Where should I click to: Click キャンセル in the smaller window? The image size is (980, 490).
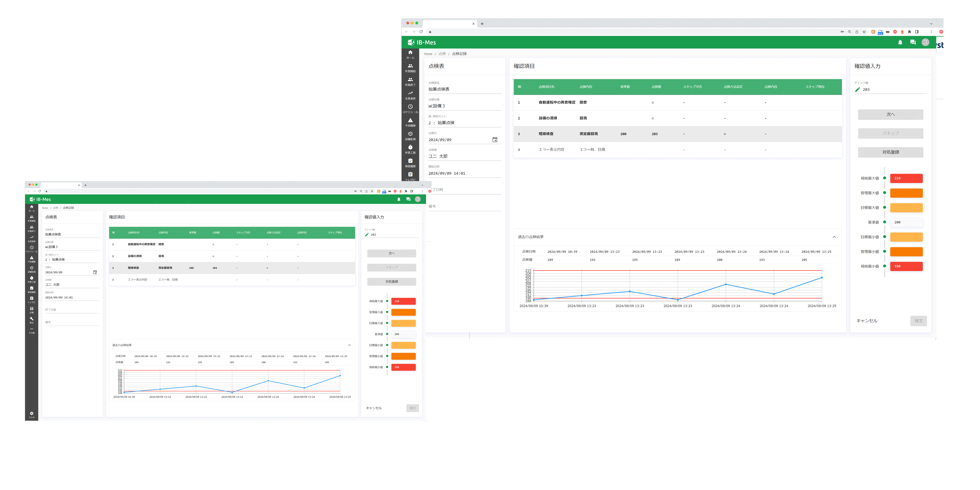(374, 408)
